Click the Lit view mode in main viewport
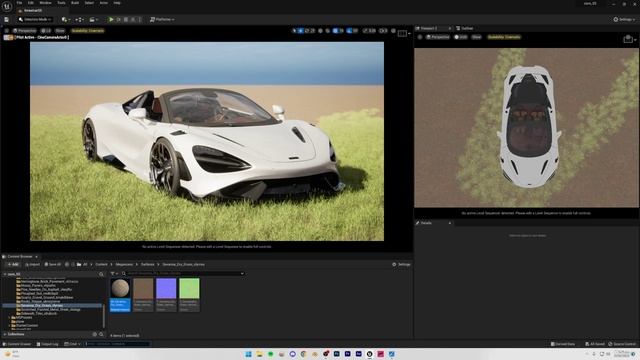This screenshot has width=640, height=360. tap(46, 31)
